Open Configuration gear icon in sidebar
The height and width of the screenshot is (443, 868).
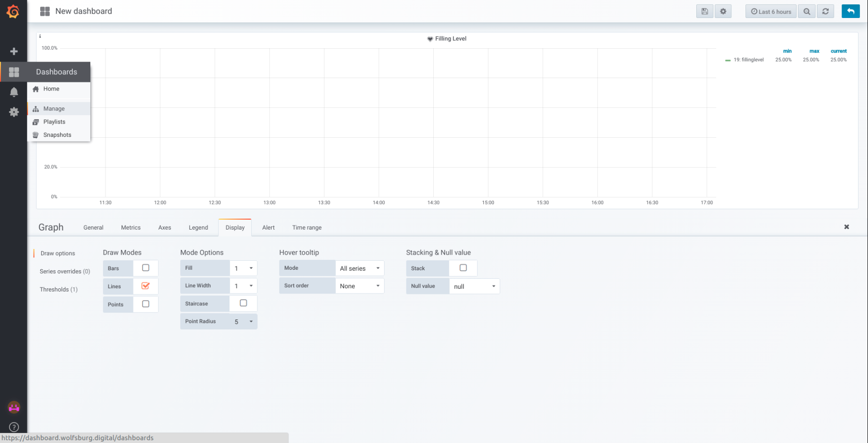pos(14,112)
